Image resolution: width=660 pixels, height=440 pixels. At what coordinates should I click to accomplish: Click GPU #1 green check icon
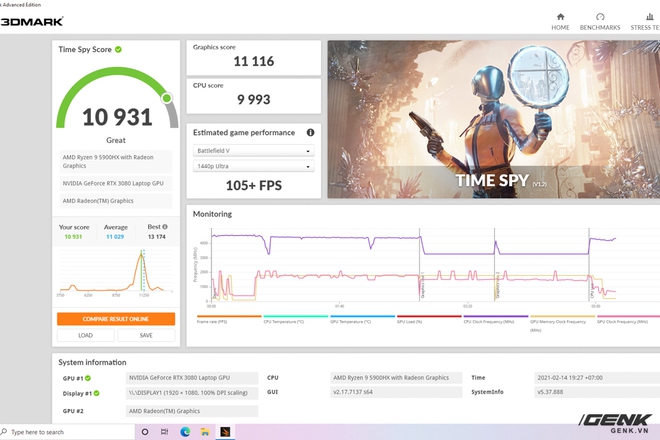pyautogui.click(x=88, y=378)
